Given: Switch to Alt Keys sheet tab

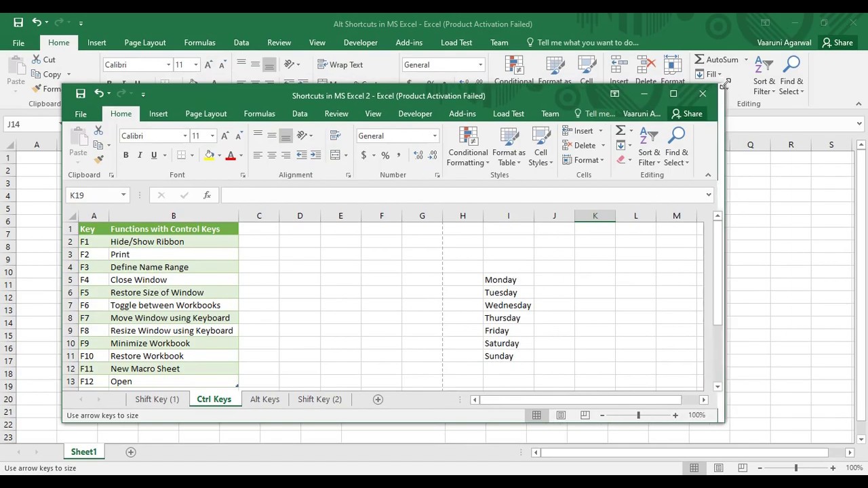Looking at the screenshot, I should click(264, 399).
